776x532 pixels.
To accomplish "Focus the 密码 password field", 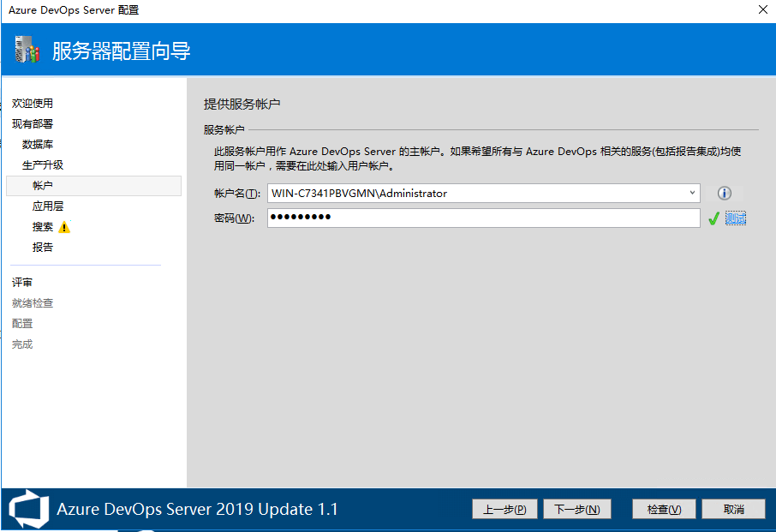I will [x=483, y=218].
